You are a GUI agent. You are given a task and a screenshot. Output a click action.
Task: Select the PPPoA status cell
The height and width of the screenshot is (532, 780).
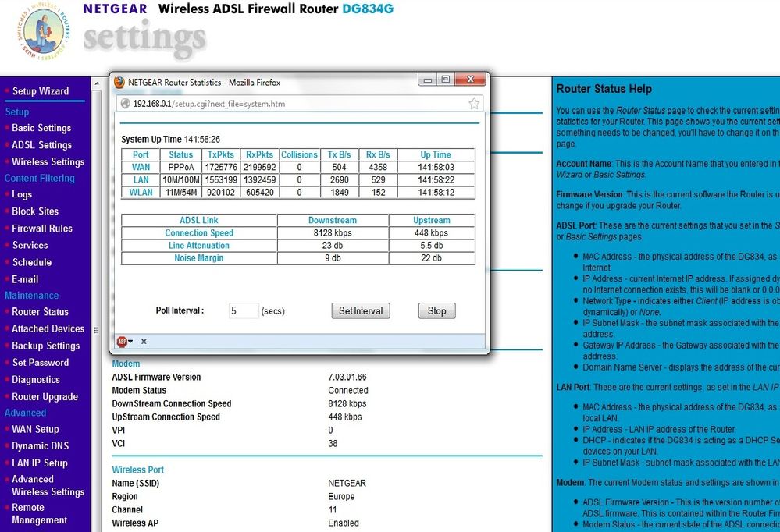pyautogui.click(x=180, y=167)
